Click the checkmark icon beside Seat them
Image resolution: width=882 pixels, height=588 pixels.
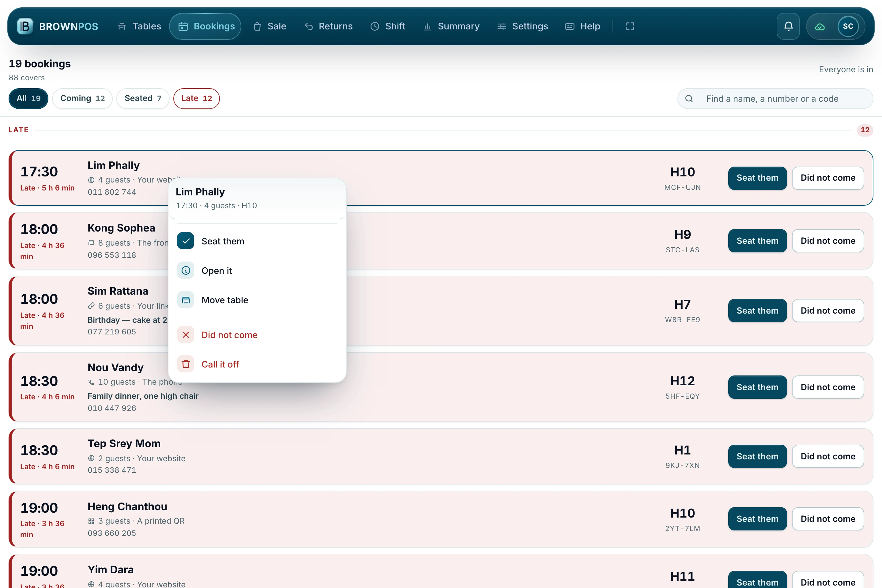[186, 241]
